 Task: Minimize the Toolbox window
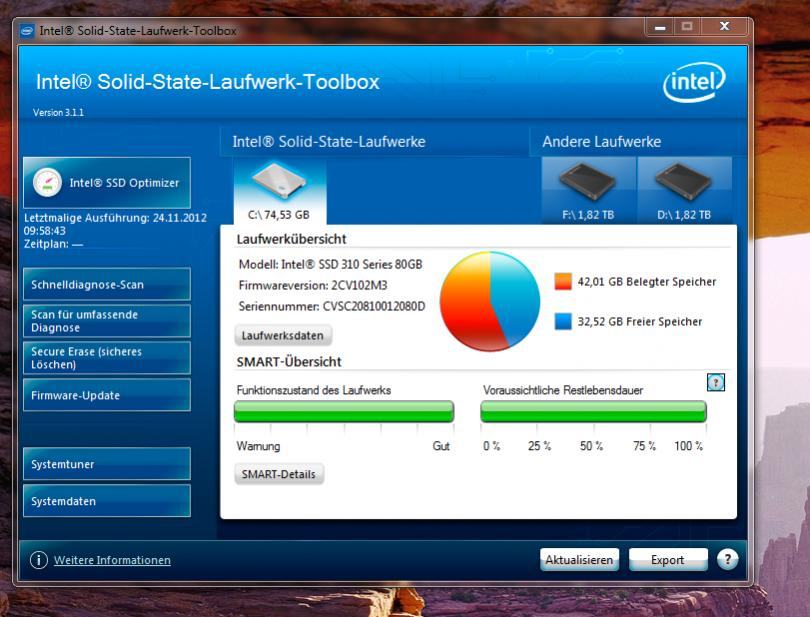pyautogui.click(x=660, y=27)
